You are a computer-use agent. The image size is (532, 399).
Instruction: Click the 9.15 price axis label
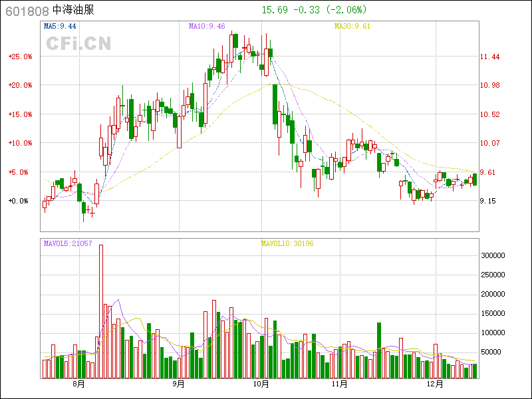[489, 201]
